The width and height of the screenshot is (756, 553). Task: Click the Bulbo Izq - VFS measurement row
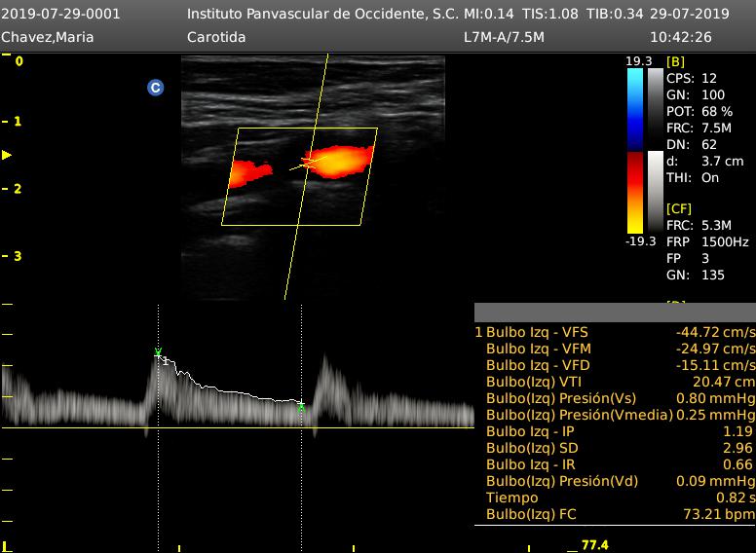point(615,332)
